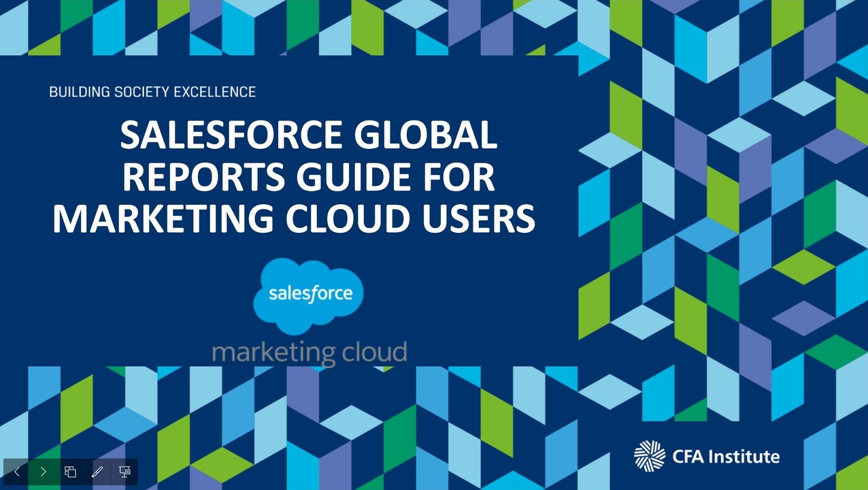868x490 pixels.
Task: Click the CFA Institute logo emblem
Action: click(650, 455)
